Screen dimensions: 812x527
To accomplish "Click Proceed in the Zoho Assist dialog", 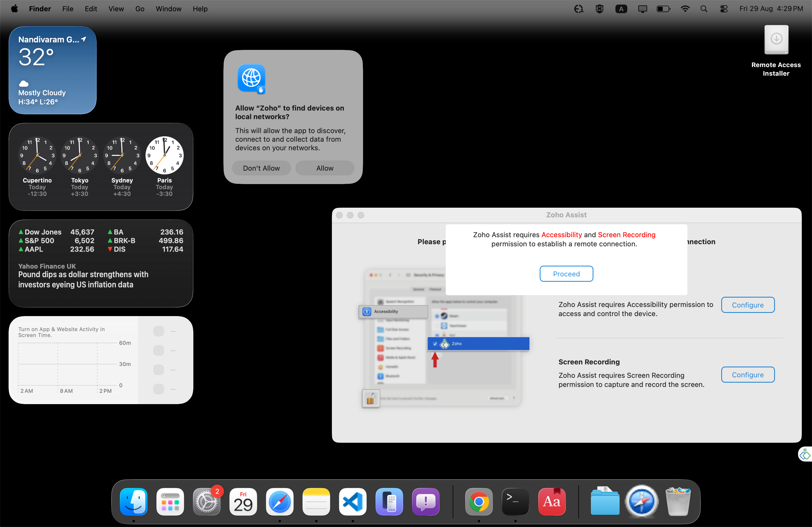I will click(x=566, y=273).
